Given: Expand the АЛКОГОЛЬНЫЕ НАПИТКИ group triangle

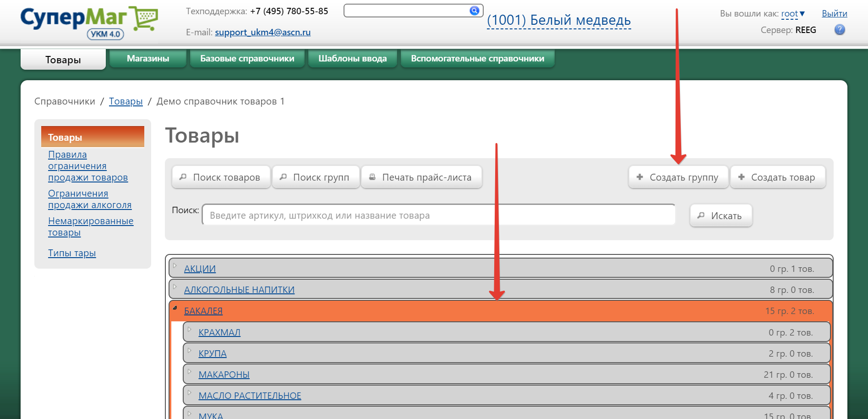Looking at the screenshot, I should 175,287.
